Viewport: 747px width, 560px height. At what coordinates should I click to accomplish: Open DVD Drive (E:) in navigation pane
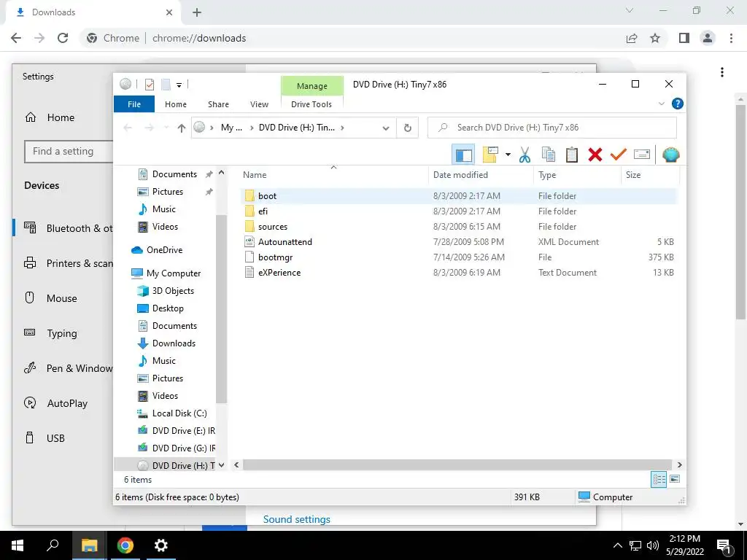(183, 430)
